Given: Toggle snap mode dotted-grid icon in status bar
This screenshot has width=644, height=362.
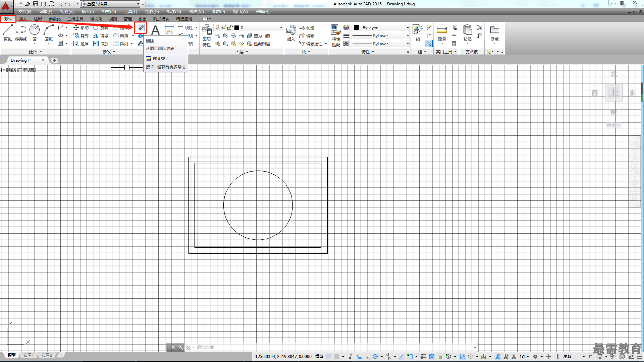Looking at the screenshot, I should [x=336, y=357].
